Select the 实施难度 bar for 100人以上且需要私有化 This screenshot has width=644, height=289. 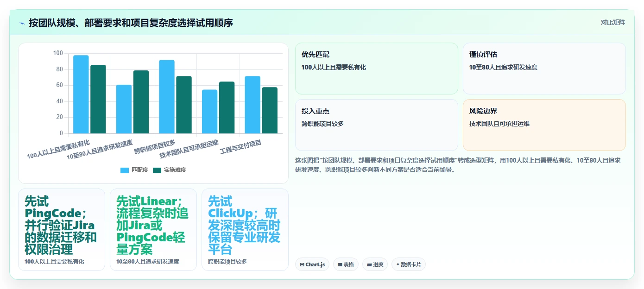click(98, 99)
